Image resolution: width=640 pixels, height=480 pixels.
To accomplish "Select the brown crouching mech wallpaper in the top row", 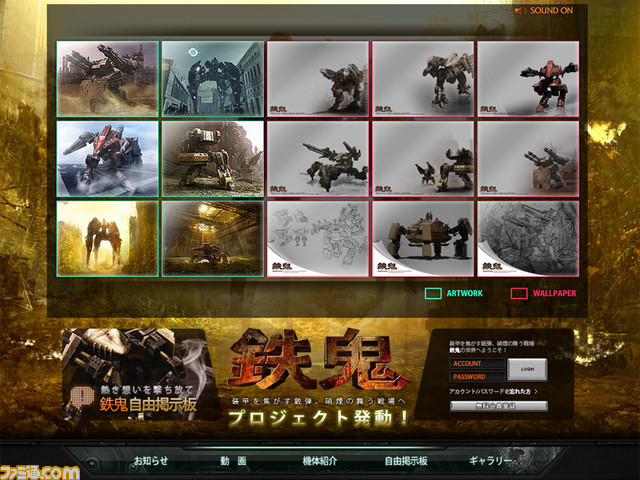I will click(318, 79).
